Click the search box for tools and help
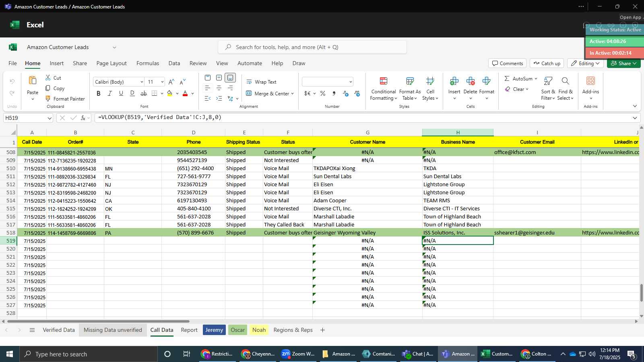The height and width of the screenshot is (362, 644). [x=312, y=47]
